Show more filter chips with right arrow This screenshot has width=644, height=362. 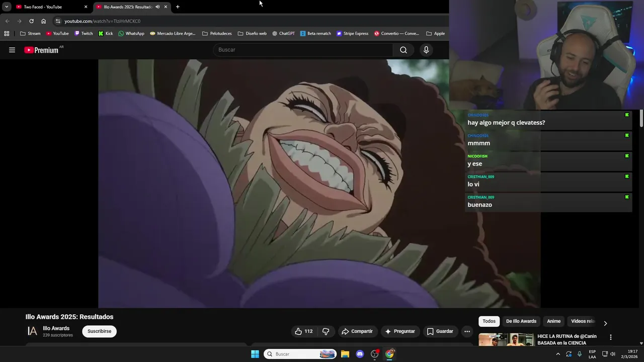(x=605, y=323)
